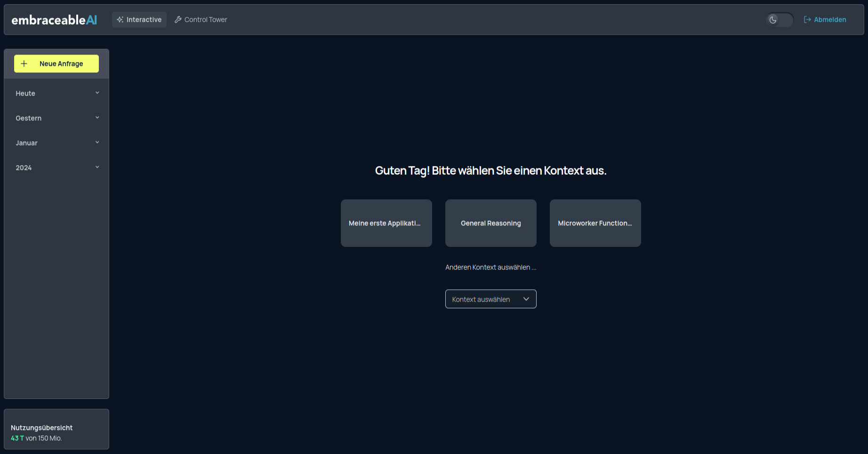Click the sparkle icon beside Interactive

(120, 20)
